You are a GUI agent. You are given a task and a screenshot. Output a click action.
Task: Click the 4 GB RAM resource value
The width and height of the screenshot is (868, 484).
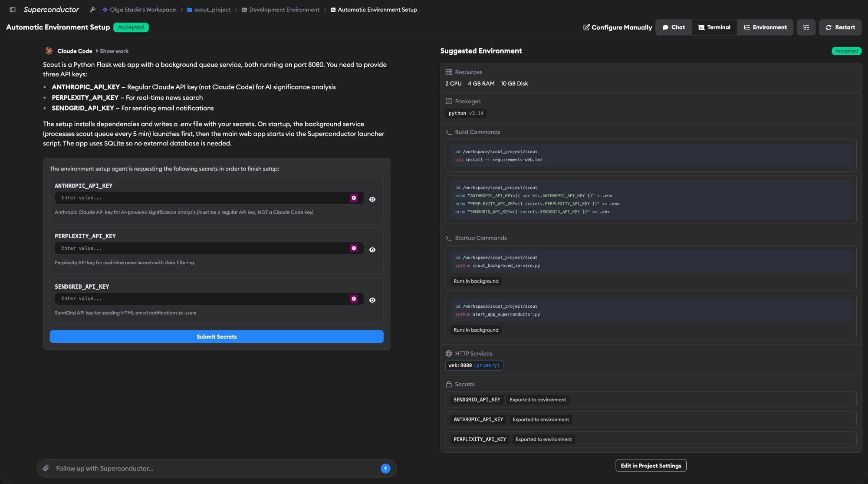pyautogui.click(x=481, y=83)
